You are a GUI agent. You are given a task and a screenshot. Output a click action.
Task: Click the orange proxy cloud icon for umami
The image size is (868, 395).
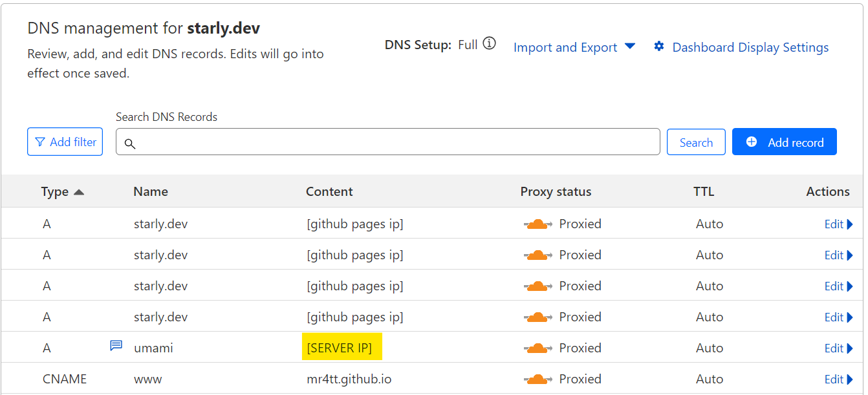[537, 348]
